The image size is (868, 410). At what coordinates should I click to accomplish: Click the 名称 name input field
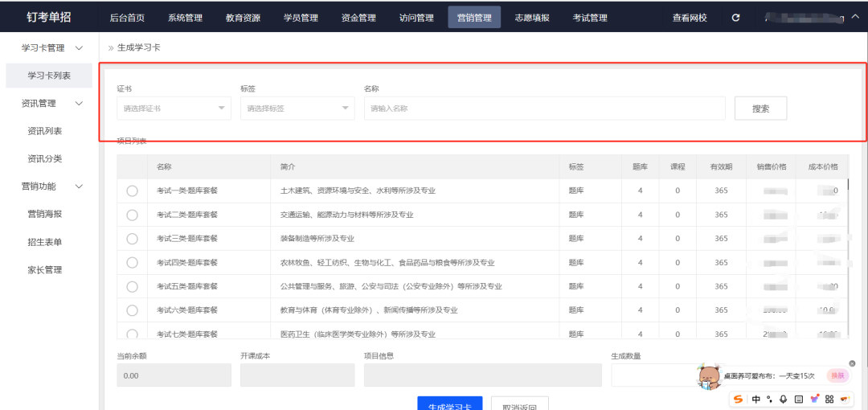(x=544, y=108)
